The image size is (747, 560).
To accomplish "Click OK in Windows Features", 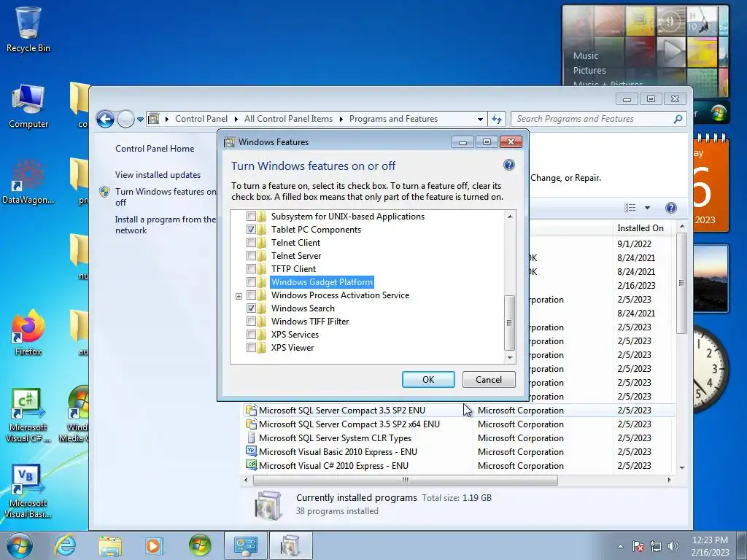I will [428, 379].
